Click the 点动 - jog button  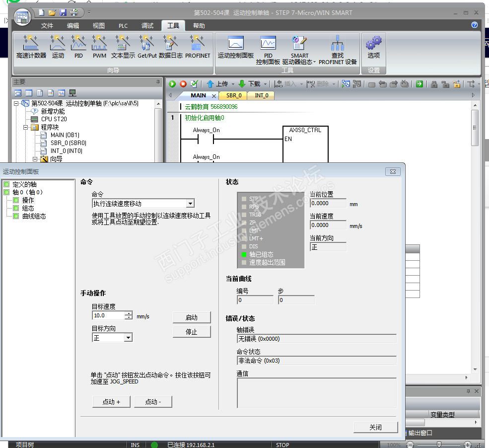153,402
